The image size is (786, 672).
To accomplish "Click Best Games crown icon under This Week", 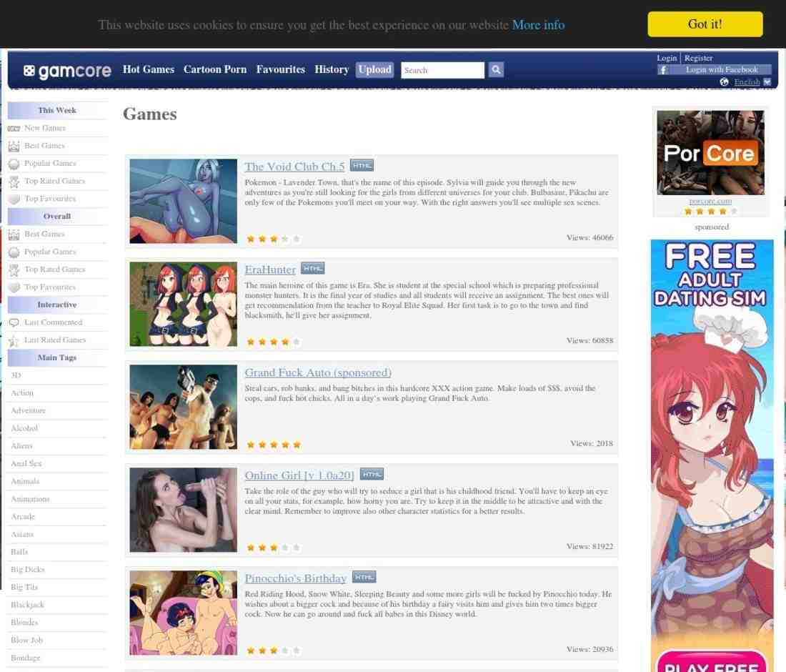I will (14, 146).
